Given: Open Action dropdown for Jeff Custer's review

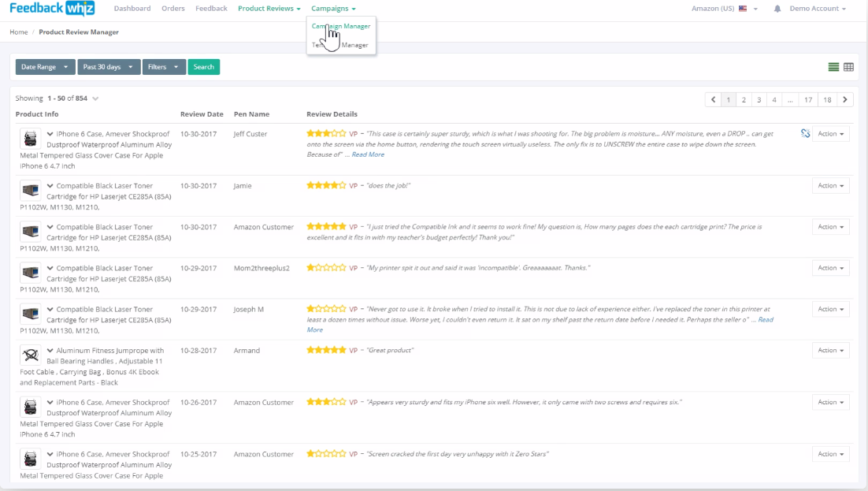Looking at the screenshot, I should [x=830, y=133].
